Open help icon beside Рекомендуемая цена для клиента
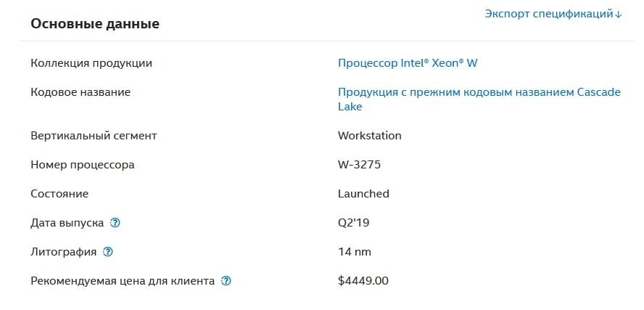The image size is (644, 310). (226, 281)
